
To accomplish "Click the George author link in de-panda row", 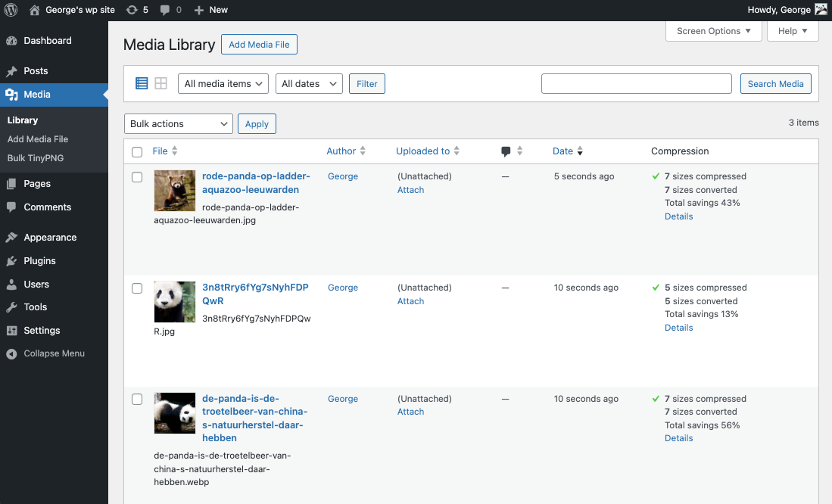I will [x=343, y=399].
